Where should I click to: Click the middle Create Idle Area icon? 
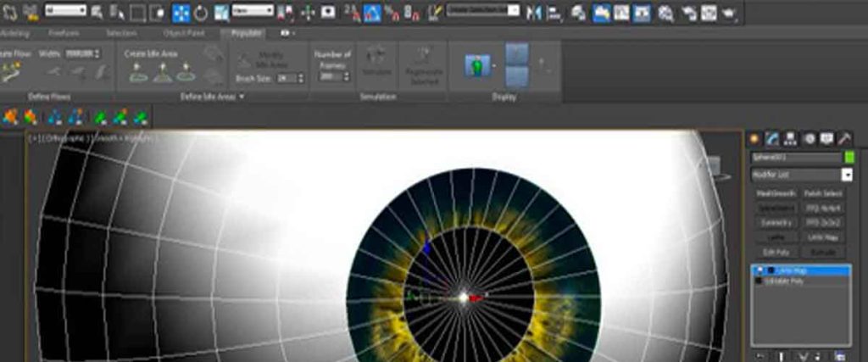click(x=163, y=73)
